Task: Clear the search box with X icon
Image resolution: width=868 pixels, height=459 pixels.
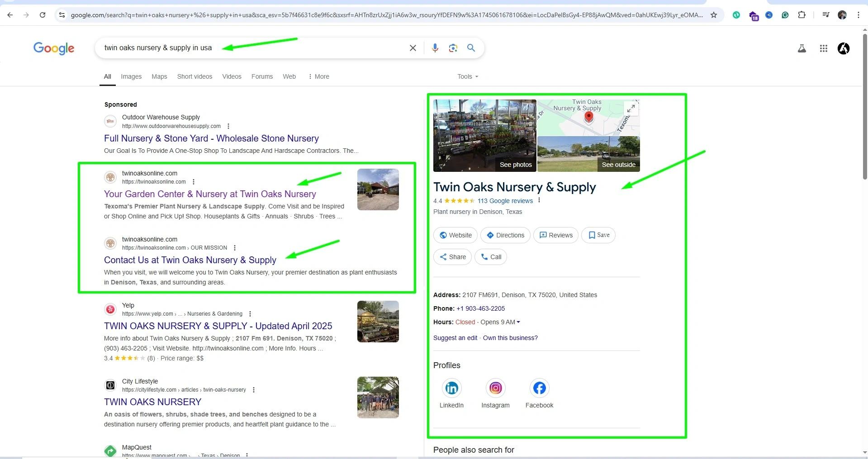Action: (413, 48)
